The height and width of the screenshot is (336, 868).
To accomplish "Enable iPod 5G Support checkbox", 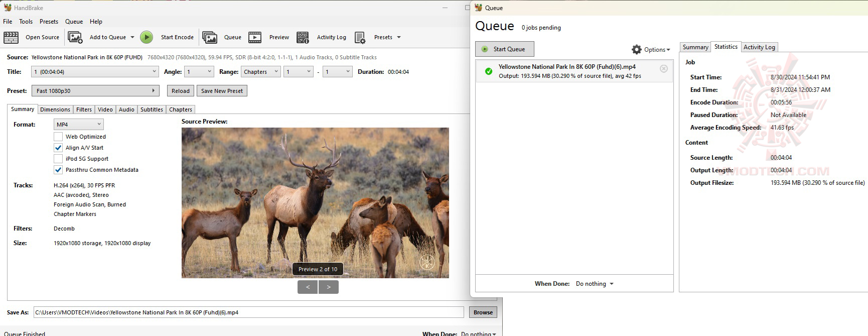I will (x=58, y=159).
